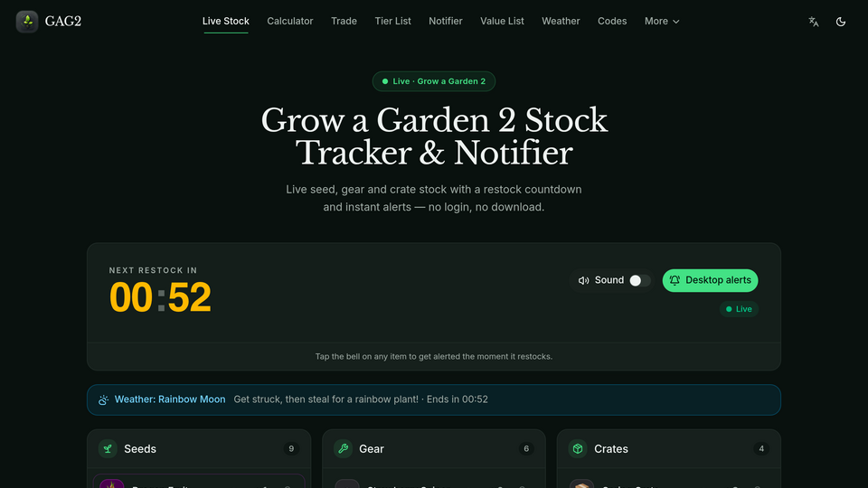Click the Gear wrench icon
Screen dimensions: 868x488
(344, 449)
